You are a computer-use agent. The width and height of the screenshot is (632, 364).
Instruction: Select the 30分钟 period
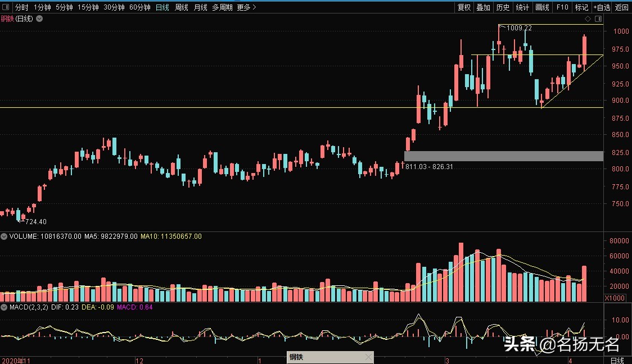[114, 7]
